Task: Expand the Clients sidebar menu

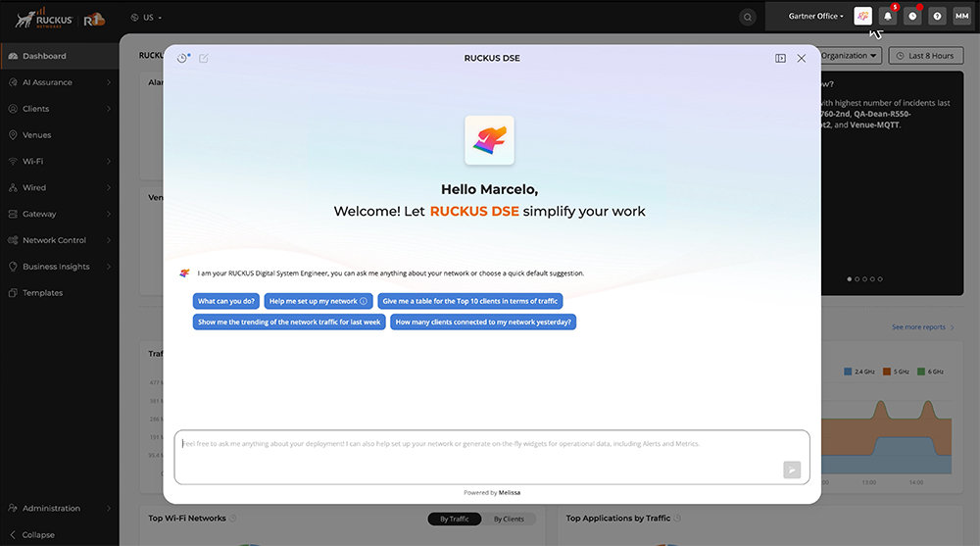Action: point(60,108)
